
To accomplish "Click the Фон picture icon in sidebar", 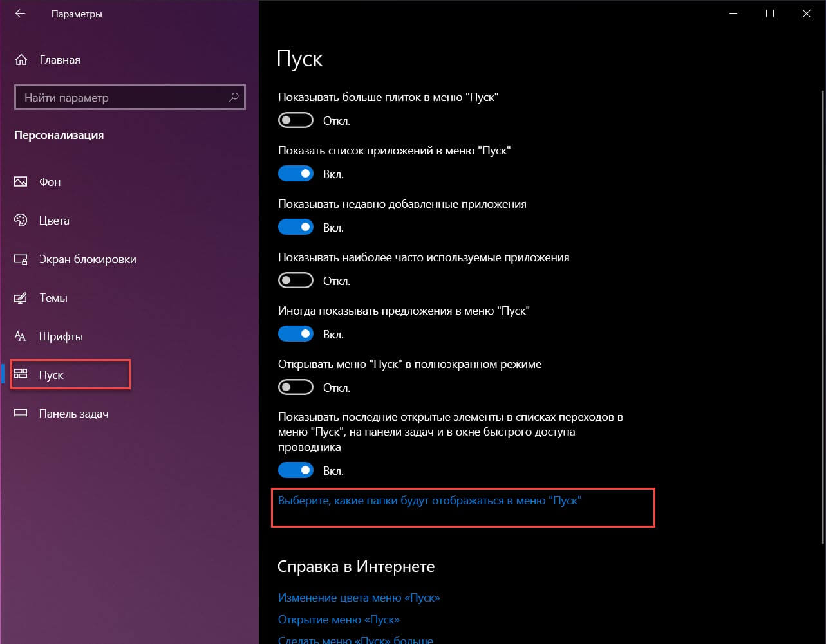I will click(x=21, y=182).
